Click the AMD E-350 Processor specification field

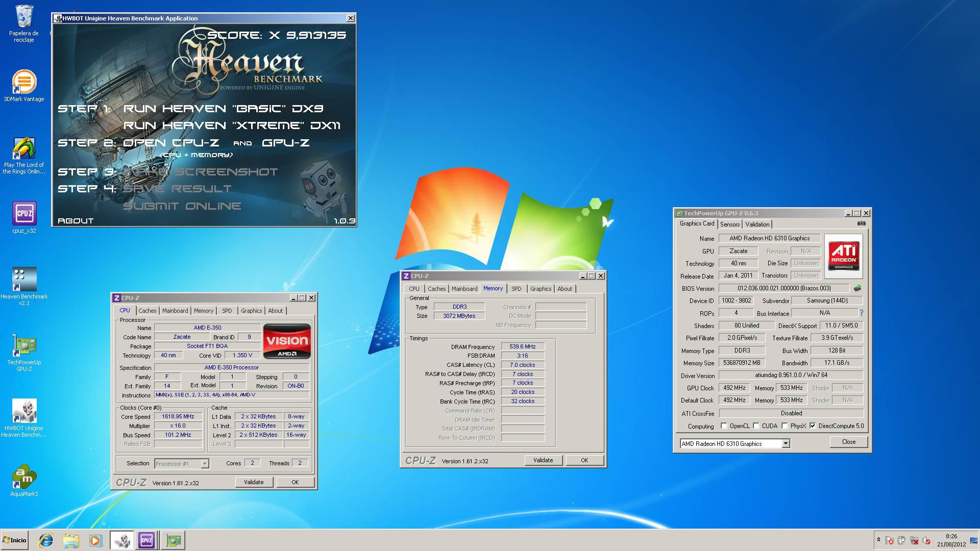click(x=232, y=367)
